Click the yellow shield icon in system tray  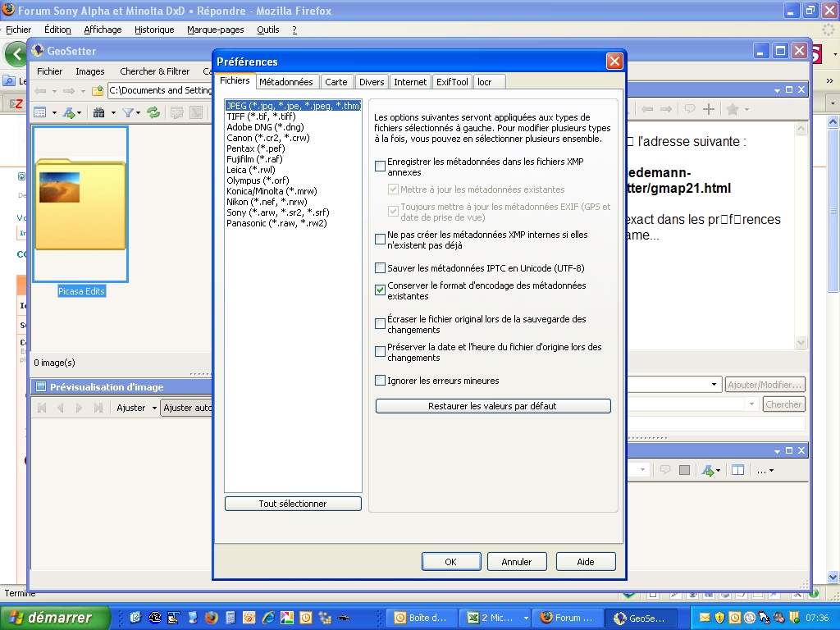pos(719,618)
